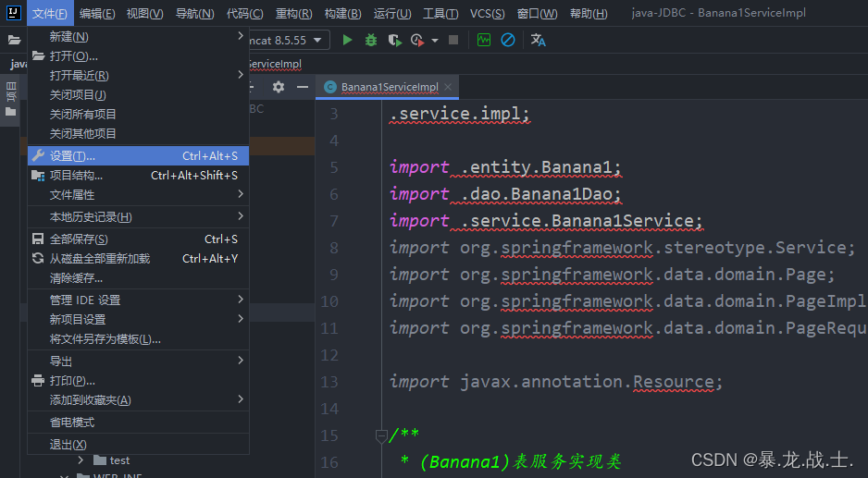Open the green activity monitor icon
Viewport: 868px width, 478px height.
coord(484,40)
